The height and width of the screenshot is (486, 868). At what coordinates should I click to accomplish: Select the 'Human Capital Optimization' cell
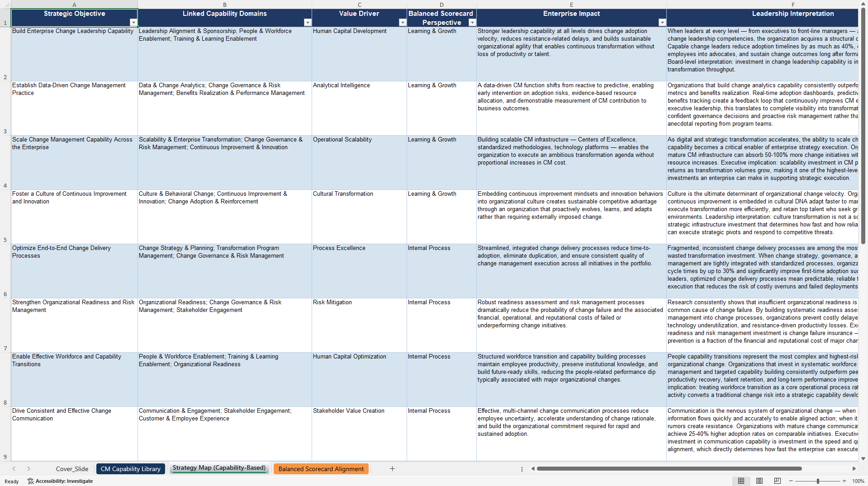click(359, 380)
